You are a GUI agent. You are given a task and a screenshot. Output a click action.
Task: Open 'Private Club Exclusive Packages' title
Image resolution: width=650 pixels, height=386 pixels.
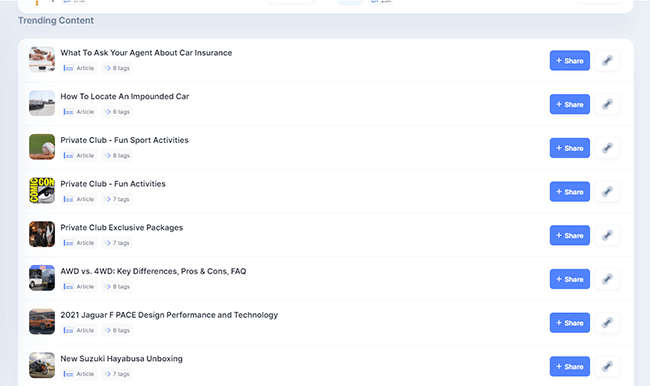coord(122,228)
